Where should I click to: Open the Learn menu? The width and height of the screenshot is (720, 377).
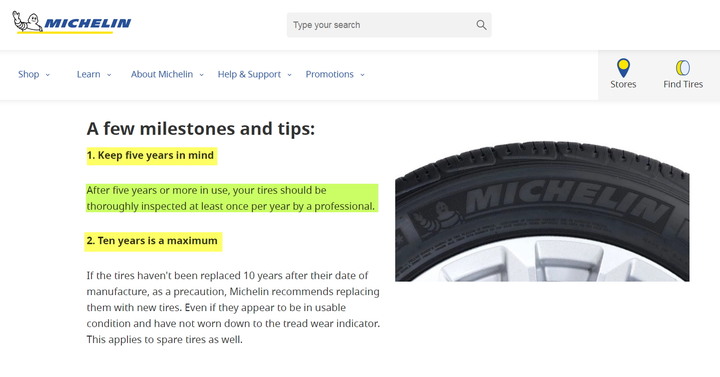click(x=89, y=74)
